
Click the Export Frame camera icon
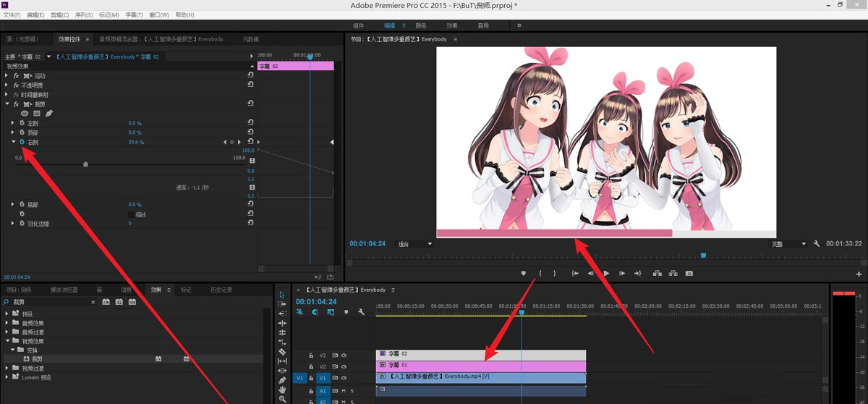[x=689, y=274]
